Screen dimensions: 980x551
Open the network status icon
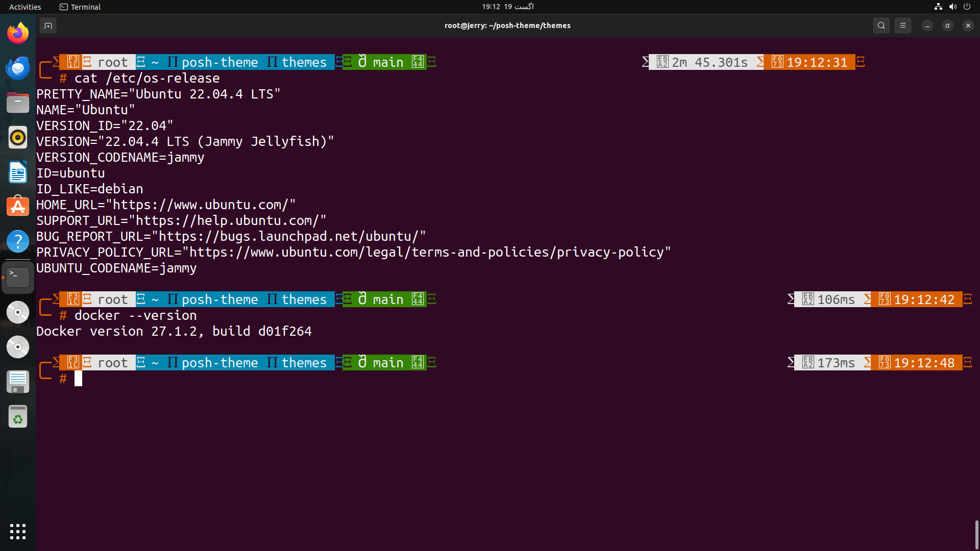[938, 7]
